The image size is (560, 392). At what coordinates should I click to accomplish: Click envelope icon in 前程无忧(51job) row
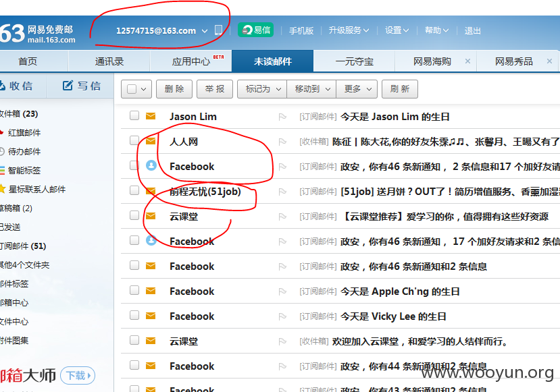tap(151, 191)
